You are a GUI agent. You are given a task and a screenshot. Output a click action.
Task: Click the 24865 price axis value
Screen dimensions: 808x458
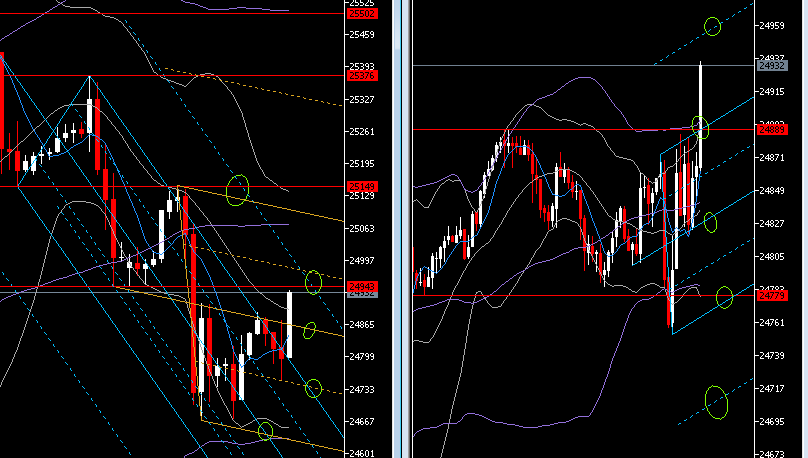pyautogui.click(x=362, y=325)
